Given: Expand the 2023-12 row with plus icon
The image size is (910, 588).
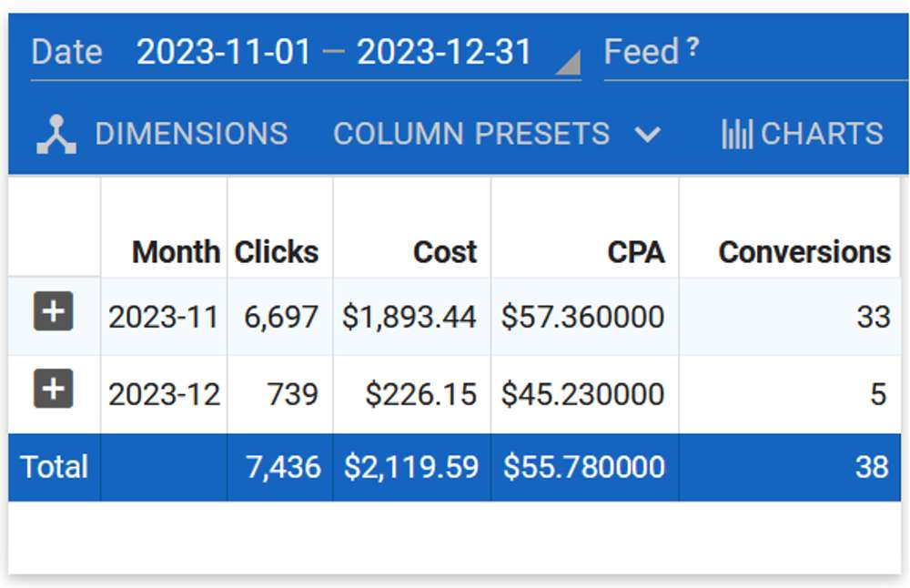Looking at the screenshot, I should [x=54, y=390].
